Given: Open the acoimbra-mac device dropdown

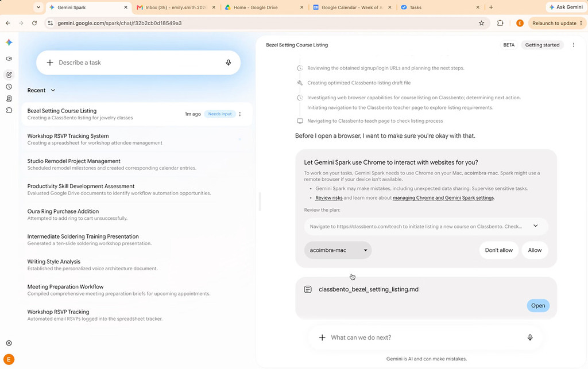Looking at the screenshot, I should coord(338,250).
